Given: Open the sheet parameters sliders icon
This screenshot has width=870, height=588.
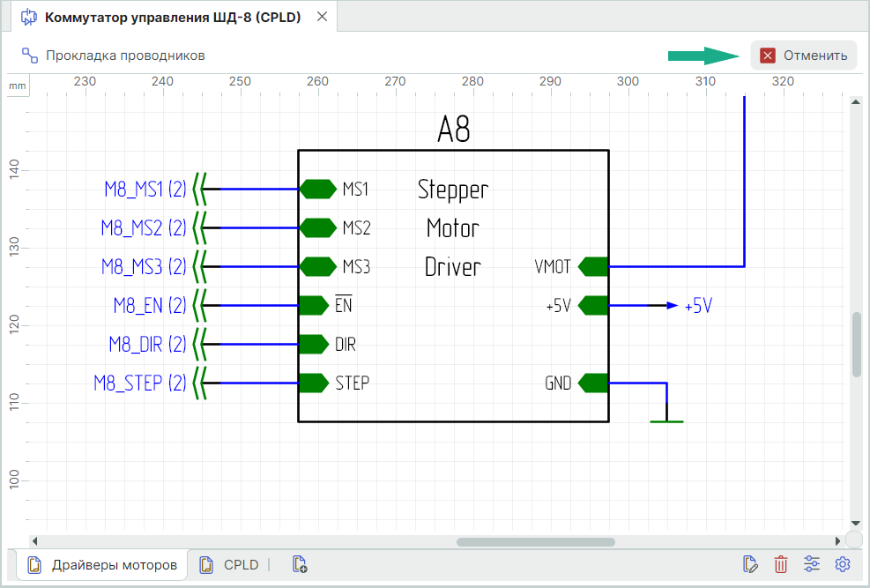Looking at the screenshot, I should click(x=812, y=564).
